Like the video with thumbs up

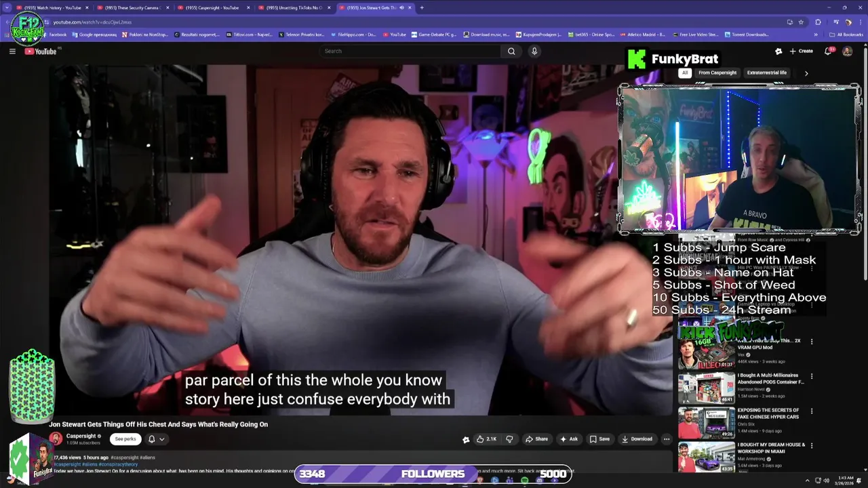click(x=487, y=439)
